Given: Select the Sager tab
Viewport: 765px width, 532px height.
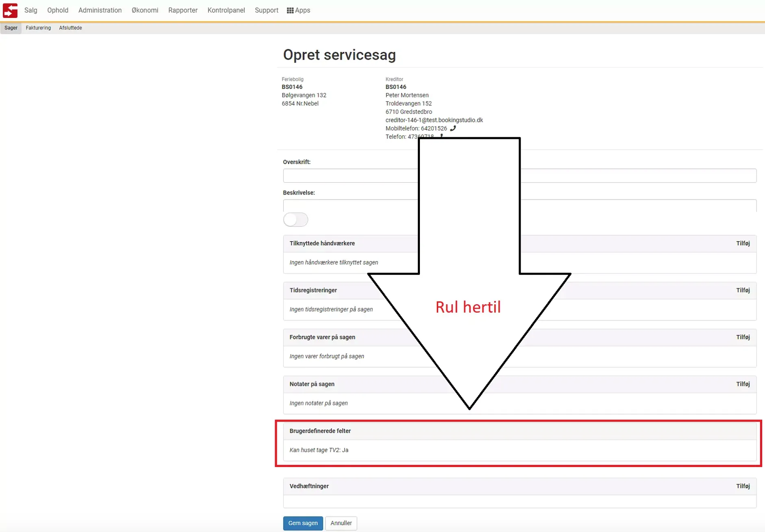Looking at the screenshot, I should pyautogui.click(x=11, y=28).
